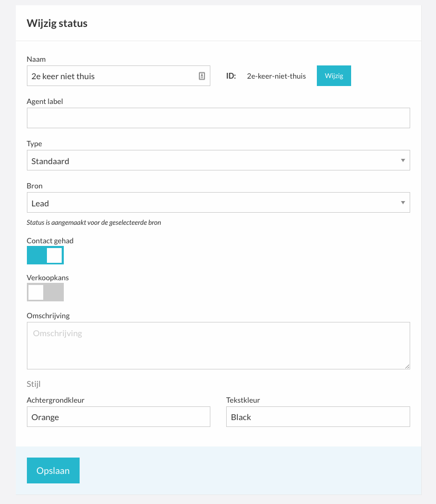The image size is (436, 504).
Task: Click into the Agent label field
Action: point(218,118)
